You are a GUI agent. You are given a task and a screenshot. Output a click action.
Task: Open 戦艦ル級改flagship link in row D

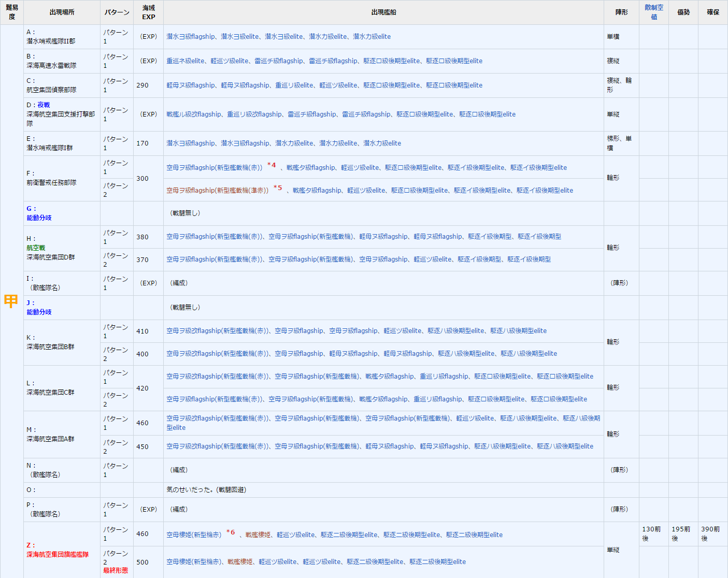(x=194, y=114)
